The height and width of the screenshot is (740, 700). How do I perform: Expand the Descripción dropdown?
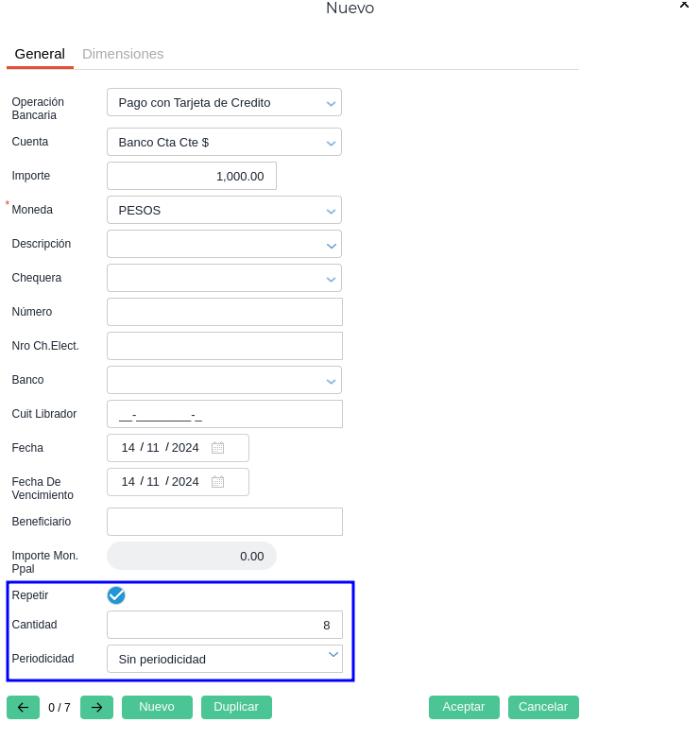click(331, 245)
